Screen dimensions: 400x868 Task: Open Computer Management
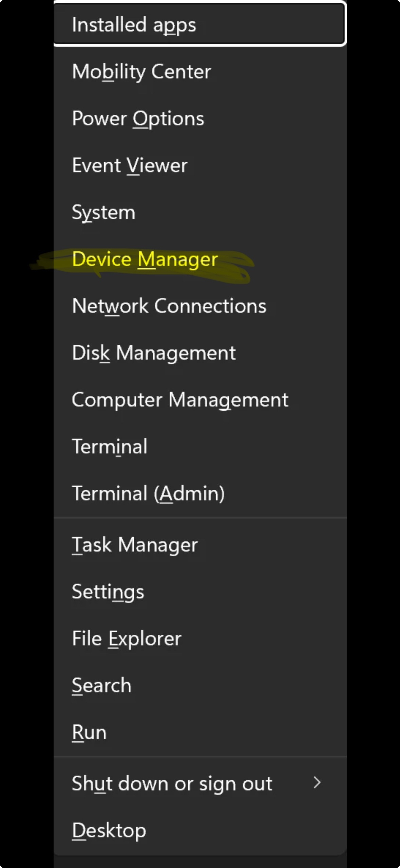click(x=180, y=400)
